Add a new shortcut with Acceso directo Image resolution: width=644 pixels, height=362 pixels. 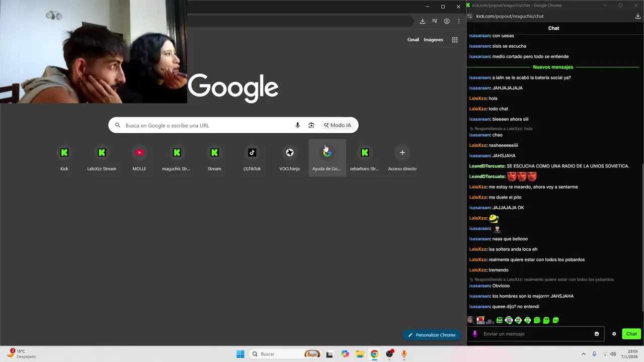(x=402, y=157)
